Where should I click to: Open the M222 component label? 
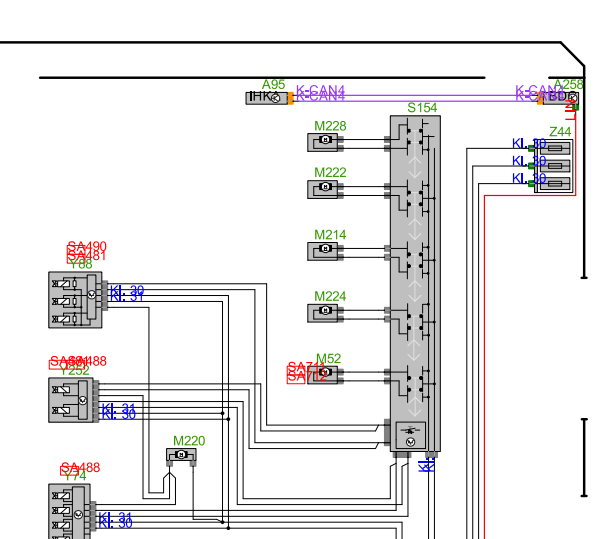[330, 173]
